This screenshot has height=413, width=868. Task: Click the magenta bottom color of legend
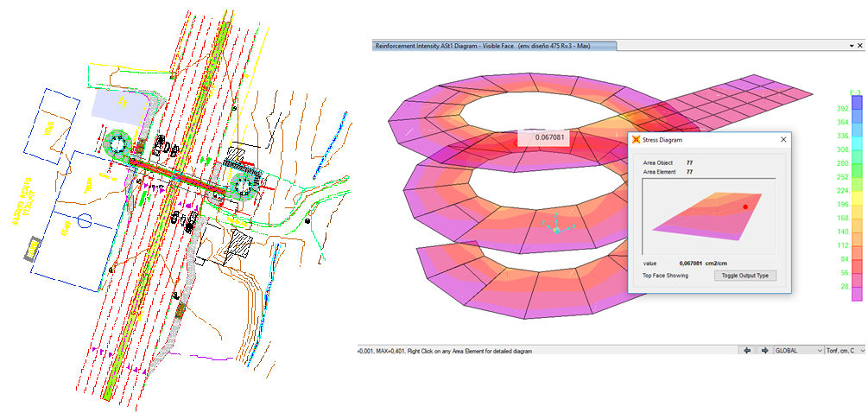coord(857,294)
